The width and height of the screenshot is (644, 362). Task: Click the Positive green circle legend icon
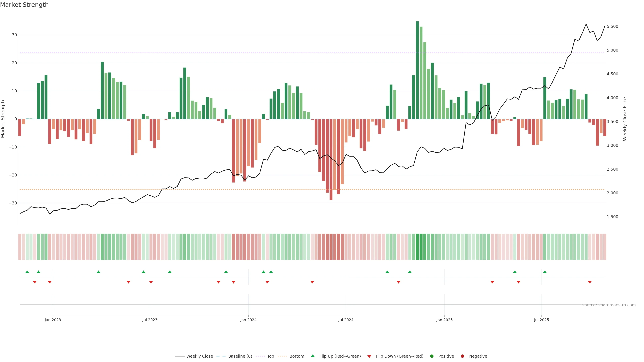pos(432,356)
